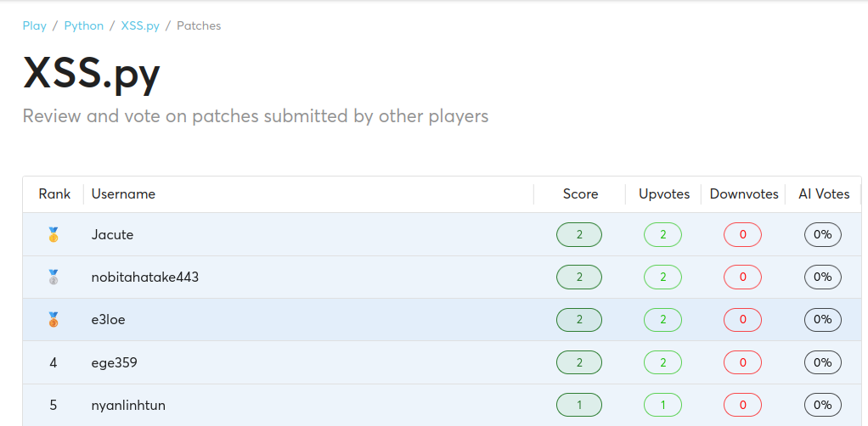Sort table by the Score column header
This screenshot has width=868, height=426.
(580, 194)
